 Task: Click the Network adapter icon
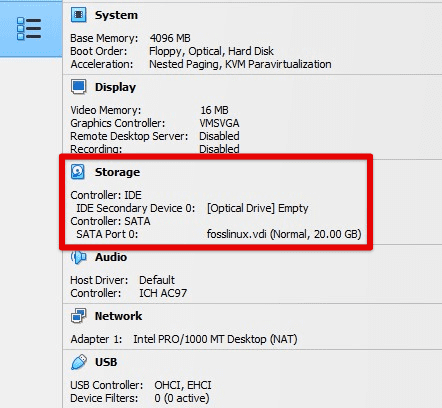pyautogui.click(x=79, y=316)
